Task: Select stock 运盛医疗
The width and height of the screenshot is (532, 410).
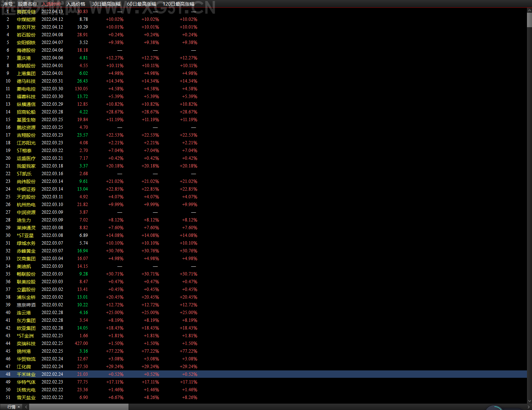Action: [26, 158]
